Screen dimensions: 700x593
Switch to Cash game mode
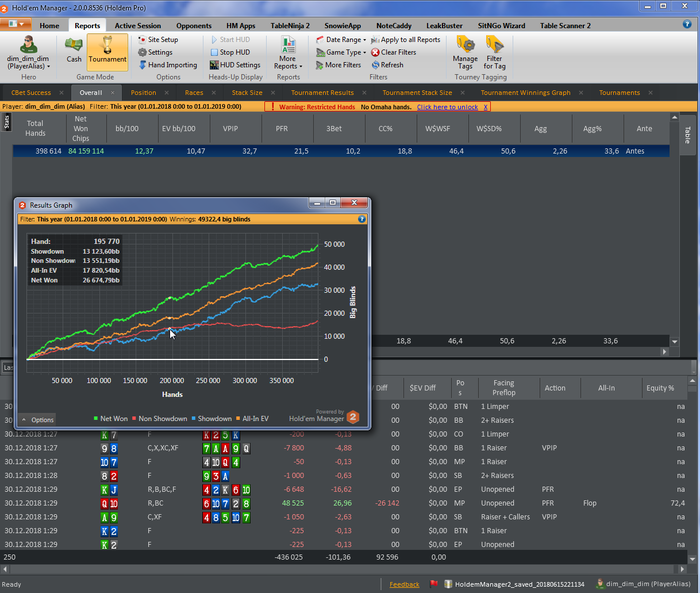(74, 50)
